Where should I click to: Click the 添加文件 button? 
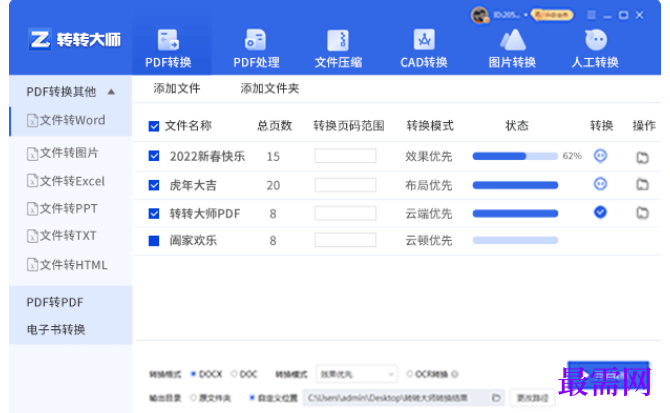177,88
